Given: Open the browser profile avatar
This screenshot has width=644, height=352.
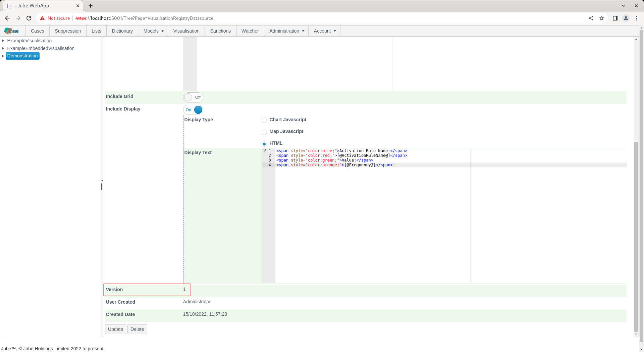Looking at the screenshot, I should click(x=626, y=18).
